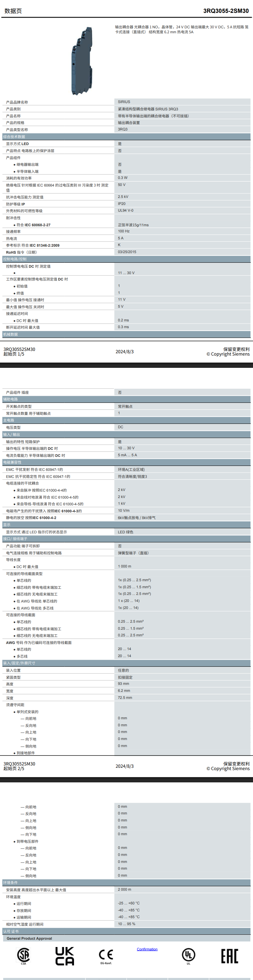Click the 综合技术数据 section header
Viewport: 253px width, 980px height.
point(126,137)
